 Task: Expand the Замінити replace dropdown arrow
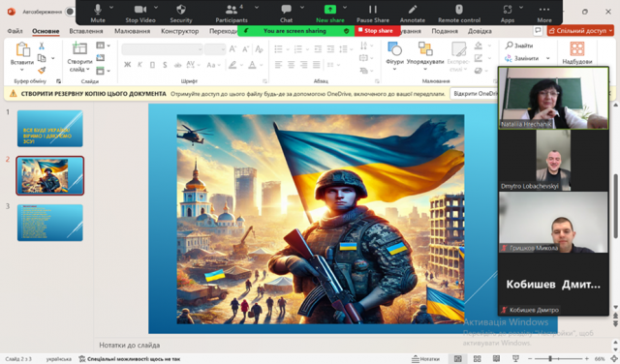point(548,58)
